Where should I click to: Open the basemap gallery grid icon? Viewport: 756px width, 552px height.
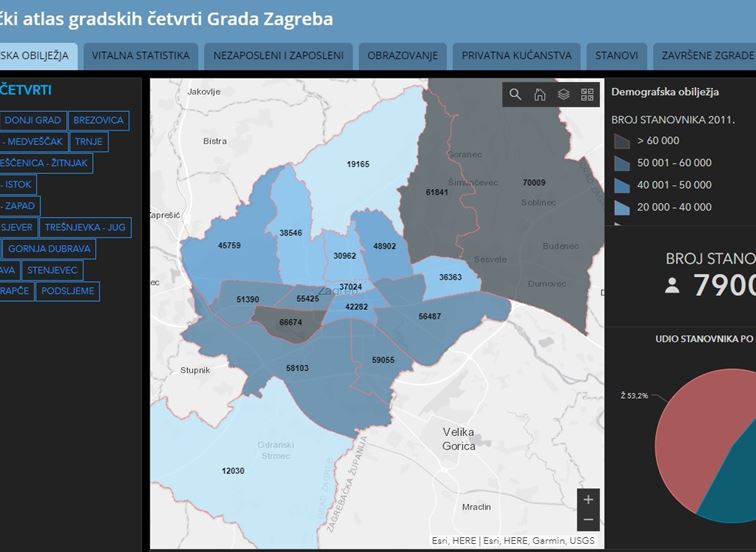tap(587, 95)
